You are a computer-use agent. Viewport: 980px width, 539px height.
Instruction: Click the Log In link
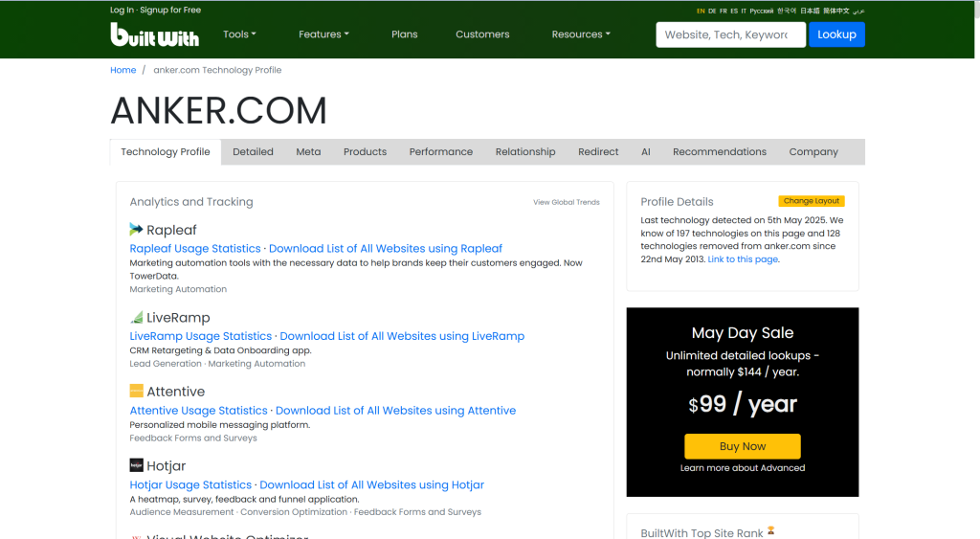pos(122,10)
